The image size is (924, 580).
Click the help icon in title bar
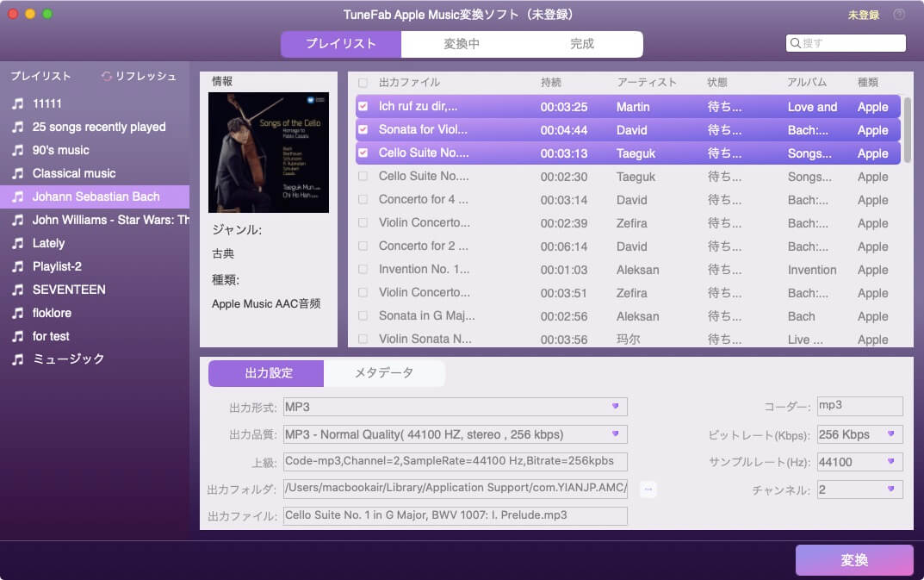[x=899, y=15]
